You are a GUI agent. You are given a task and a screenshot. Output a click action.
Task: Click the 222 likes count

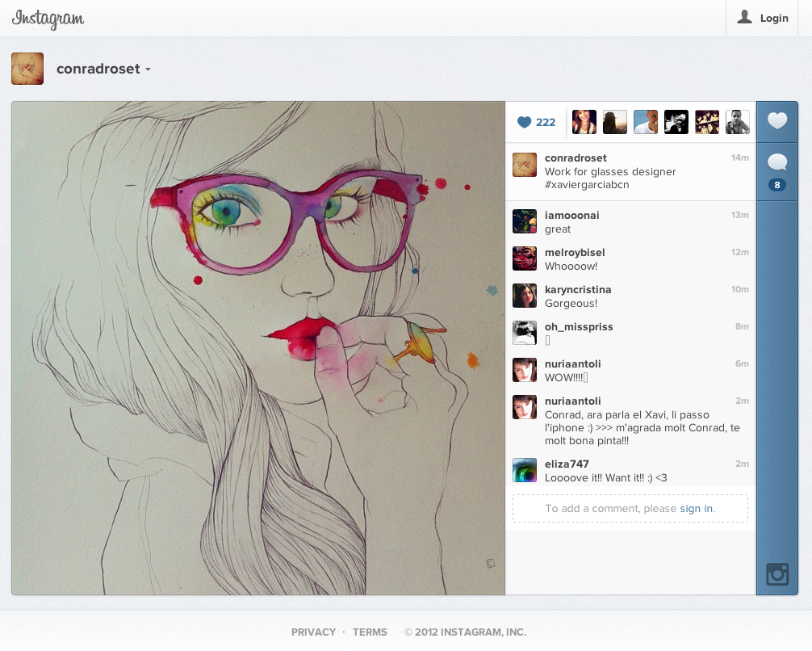pyautogui.click(x=546, y=122)
